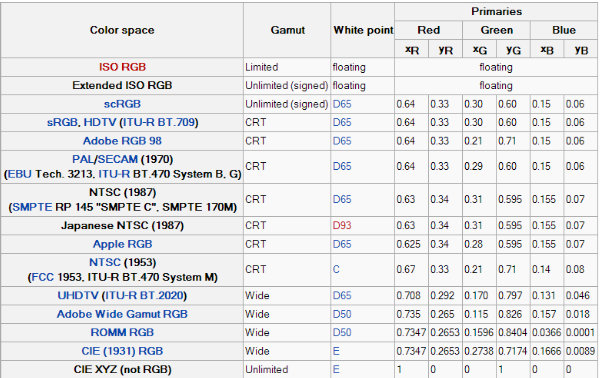Click the 0.67 value cell
The image size is (600, 378).
tap(411, 270)
